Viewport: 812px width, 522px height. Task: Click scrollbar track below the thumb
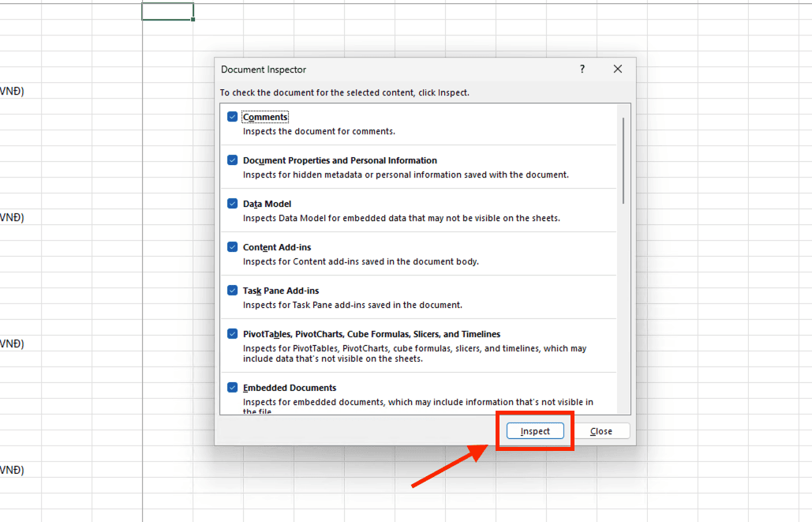(x=623, y=316)
